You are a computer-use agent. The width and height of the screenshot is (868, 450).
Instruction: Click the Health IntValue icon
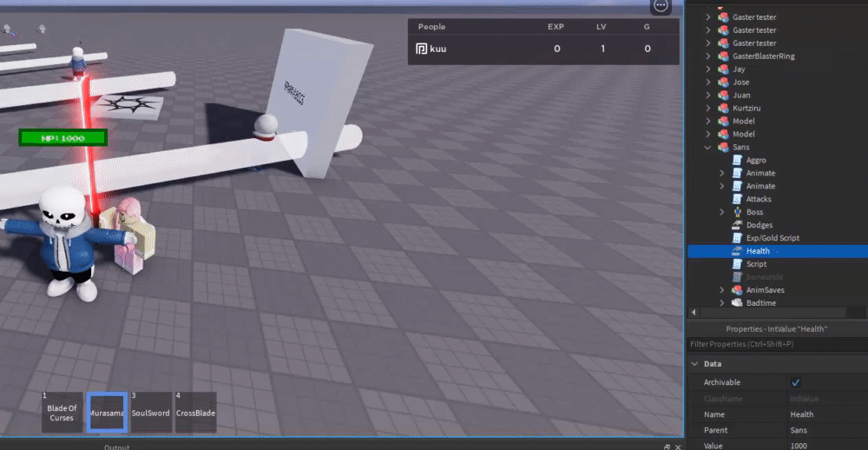point(737,251)
